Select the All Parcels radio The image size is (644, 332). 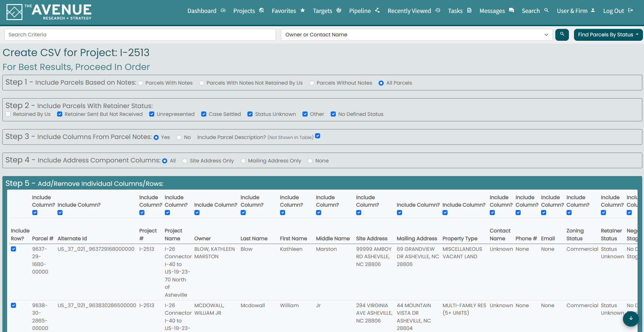coord(381,83)
